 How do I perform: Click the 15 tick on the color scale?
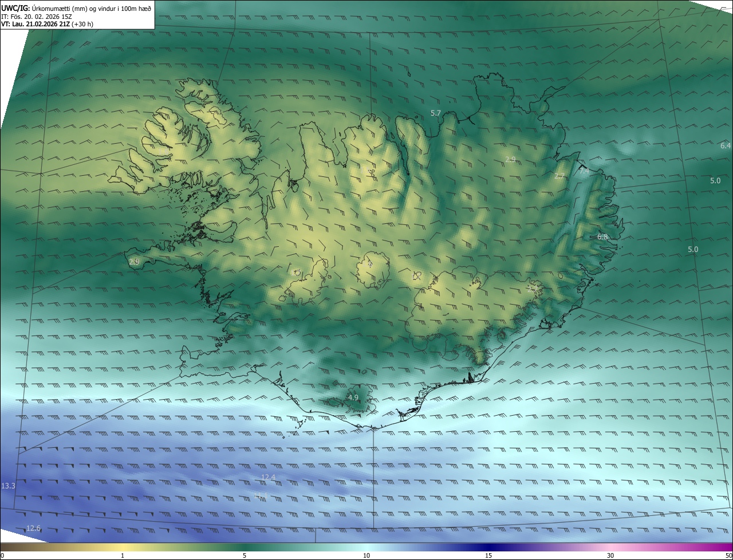[x=488, y=555]
